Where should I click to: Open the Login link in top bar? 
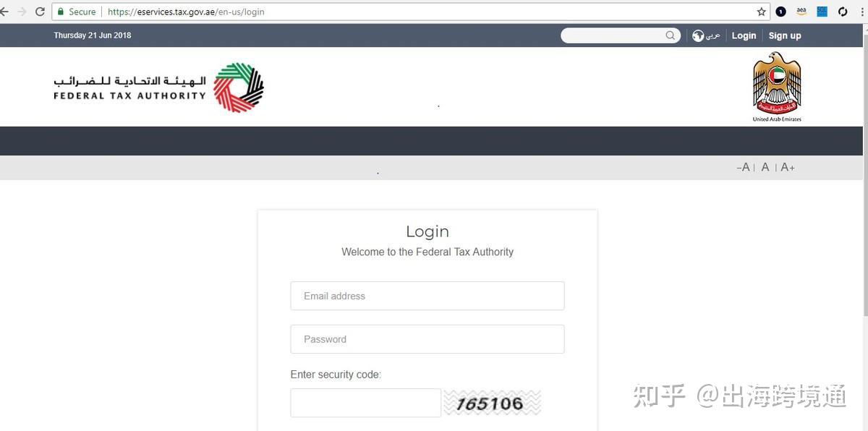pyautogui.click(x=744, y=35)
